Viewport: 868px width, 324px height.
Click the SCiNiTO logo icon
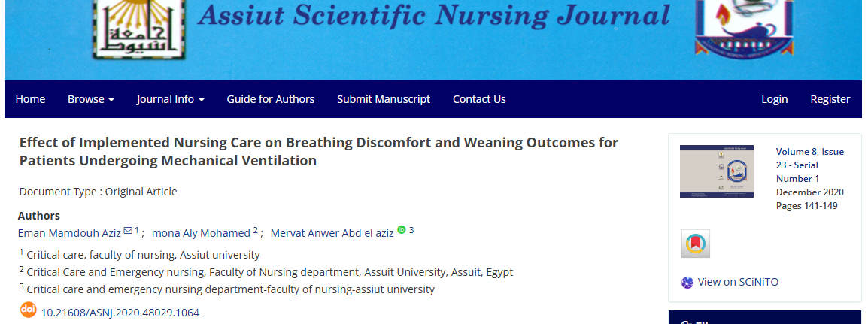click(x=687, y=283)
